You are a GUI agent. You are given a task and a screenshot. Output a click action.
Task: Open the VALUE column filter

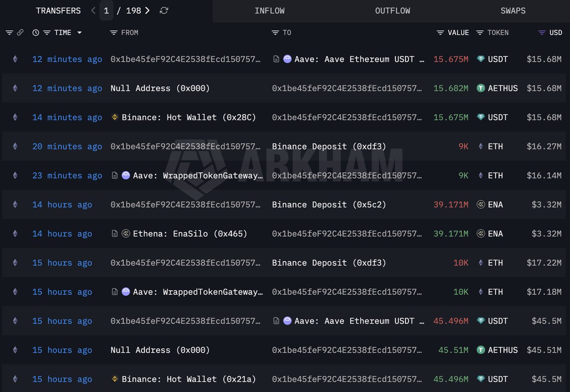440,33
